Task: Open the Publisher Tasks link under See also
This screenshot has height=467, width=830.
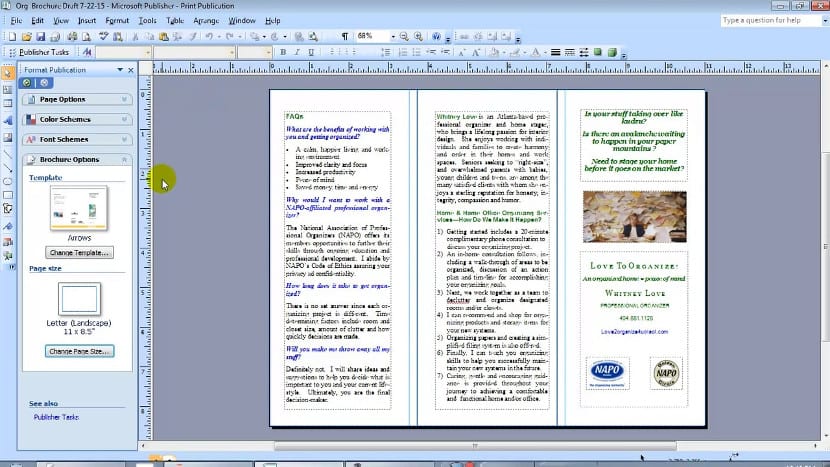Action: coord(56,417)
